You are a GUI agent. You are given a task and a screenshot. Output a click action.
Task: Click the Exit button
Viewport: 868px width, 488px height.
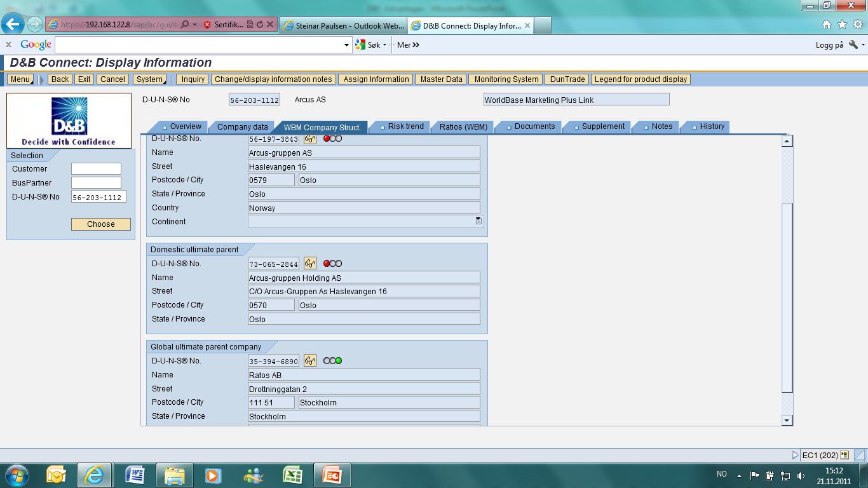(84, 79)
